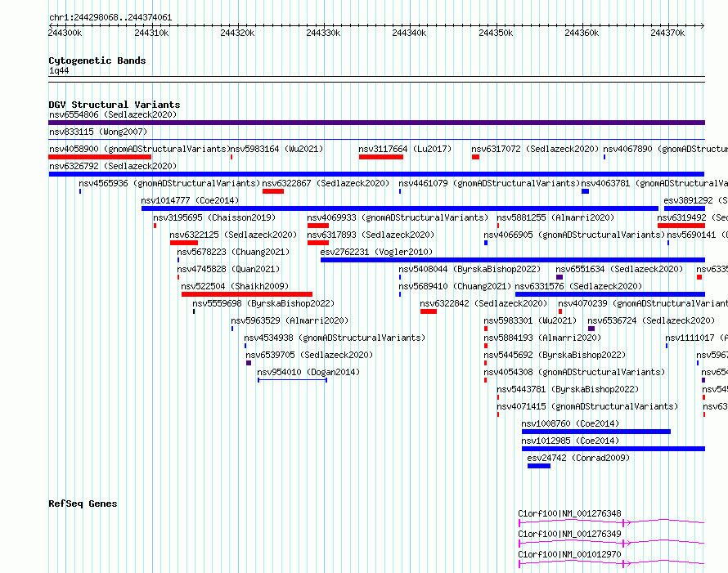Image resolution: width=728 pixels, height=573 pixels.
Task: Click the C1orf100|NM_001276349 transcript label
Action: point(569,534)
